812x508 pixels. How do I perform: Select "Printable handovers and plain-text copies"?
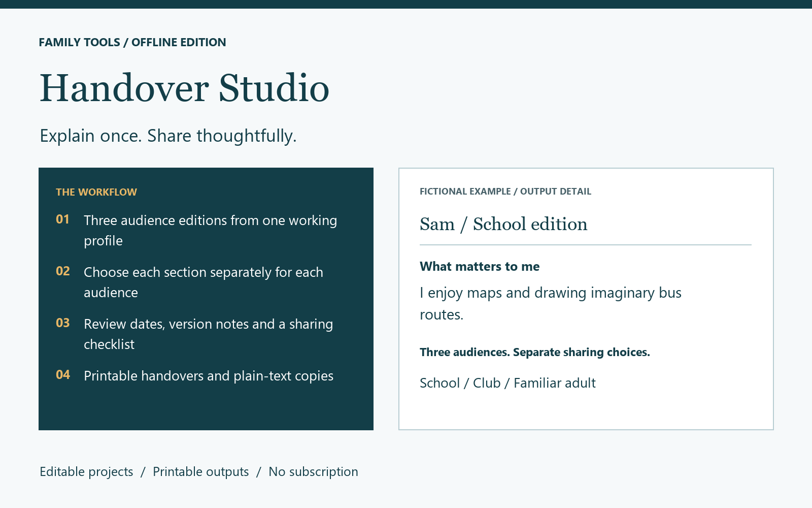(x=209, y=376)
